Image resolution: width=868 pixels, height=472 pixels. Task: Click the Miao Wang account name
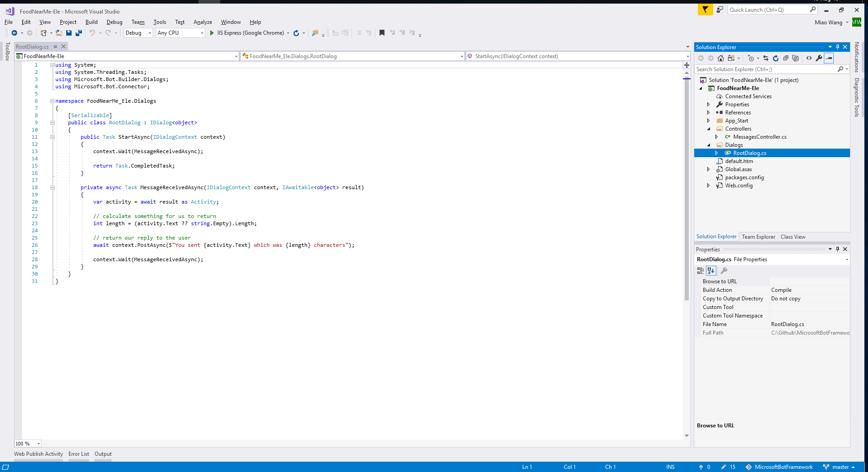tap(828, 23)
